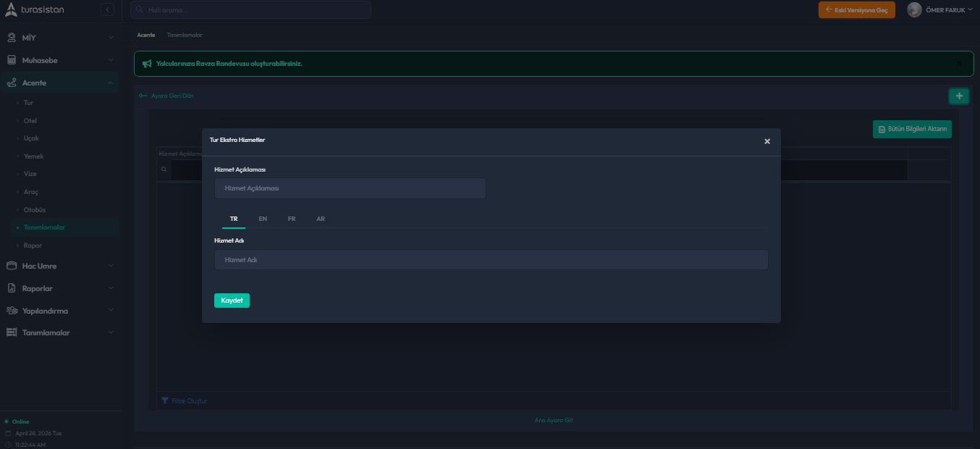Switch to the EN language tab
This screenshot has height=449, width=980.
click(x=263, y=219)
